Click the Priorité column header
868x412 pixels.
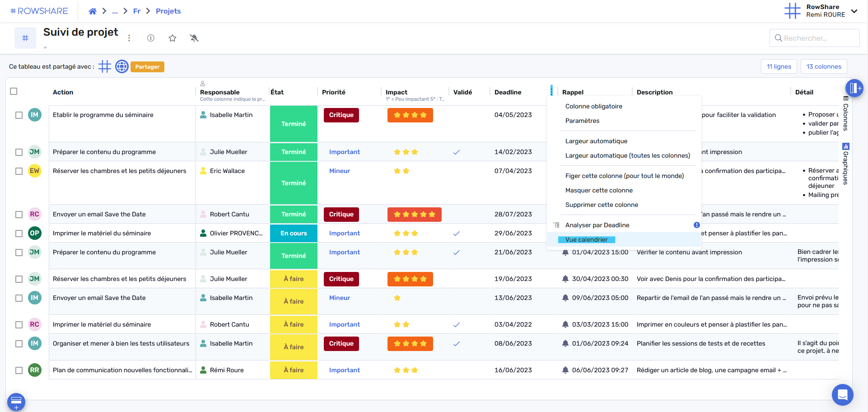(x=334, y=92)
